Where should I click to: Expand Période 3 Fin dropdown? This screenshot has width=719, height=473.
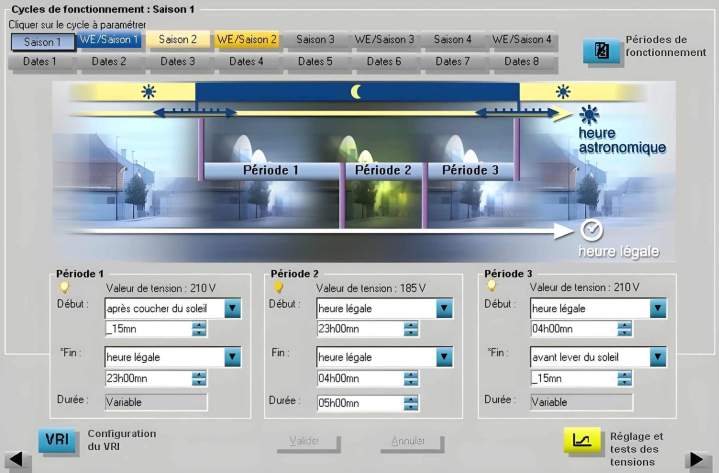[658, 357]
